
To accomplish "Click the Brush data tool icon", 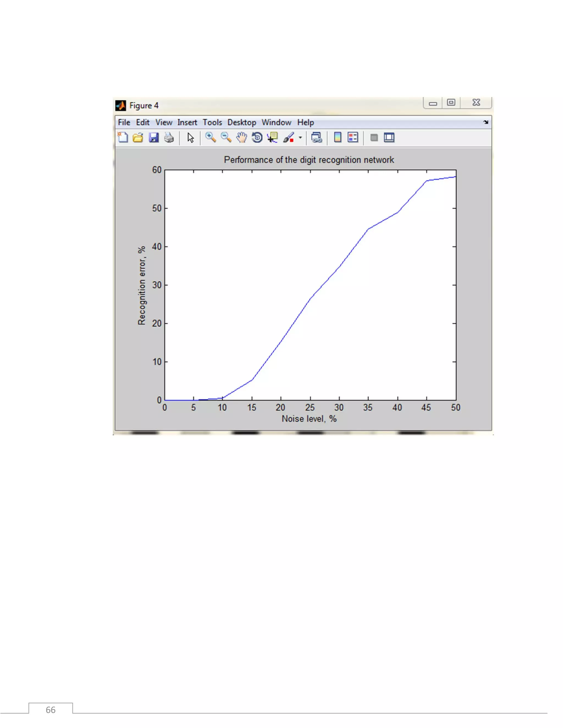I will tap(288, 137).
